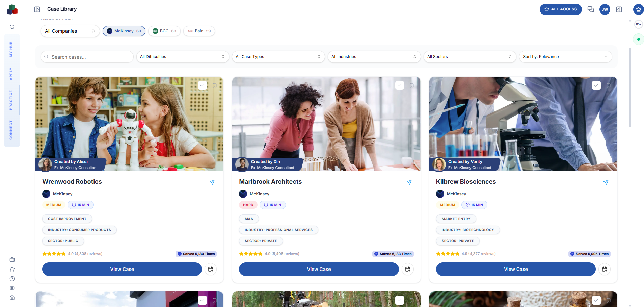This screenshot has width=644, height=307.
Task: Open the Wrenwood Robotics title link
Action: point(72,182)
